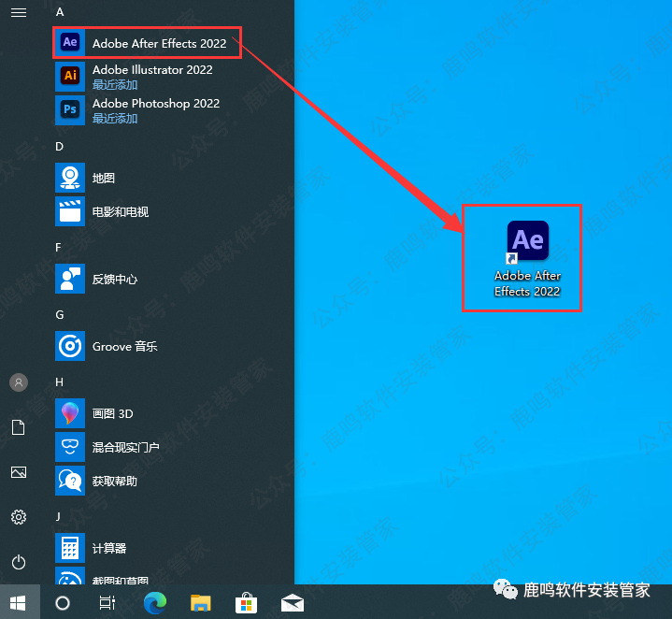Open the user account button in sidebar

point(19,382)
